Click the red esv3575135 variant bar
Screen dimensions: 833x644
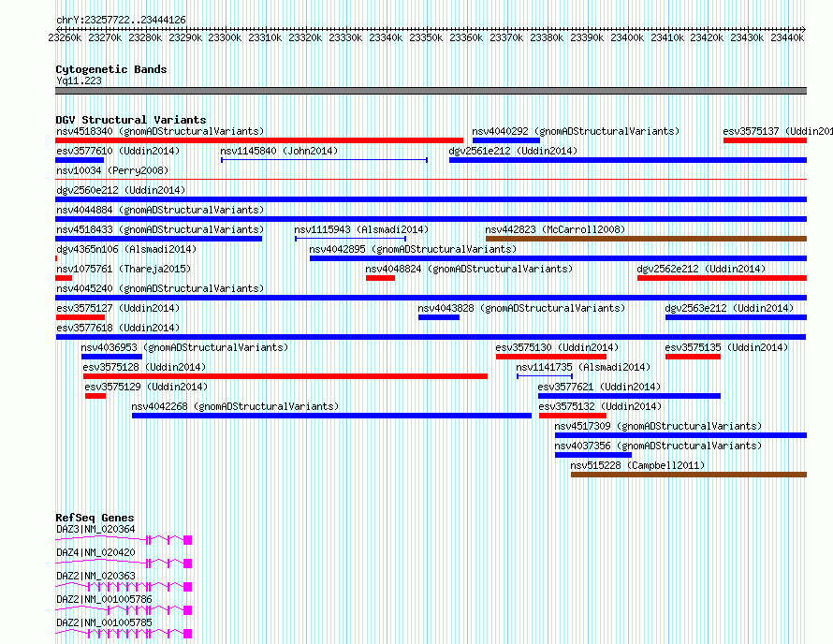click(693, 357)
